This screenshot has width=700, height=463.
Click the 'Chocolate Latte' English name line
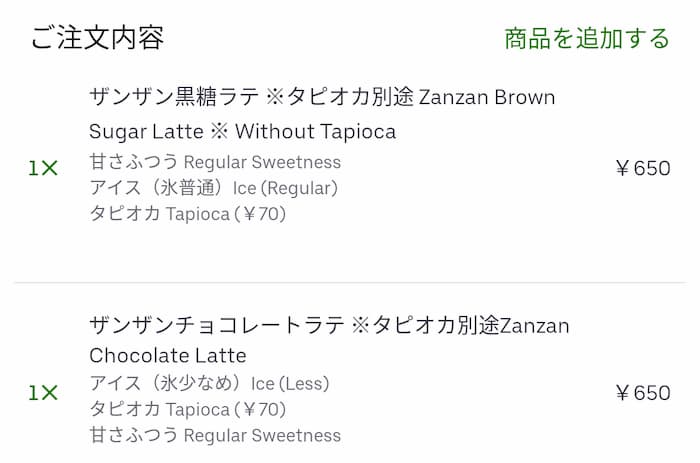[x=167, y=356]
